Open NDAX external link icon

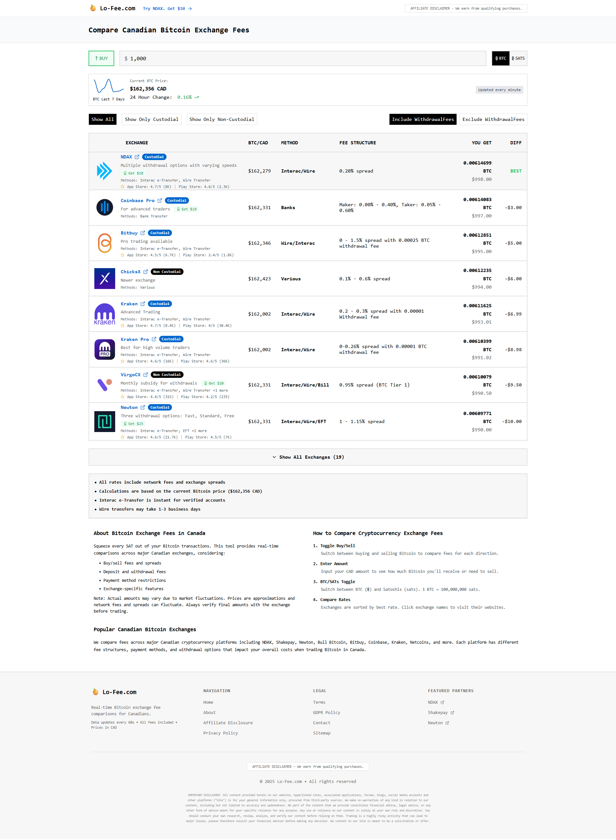tap(137, 157)
